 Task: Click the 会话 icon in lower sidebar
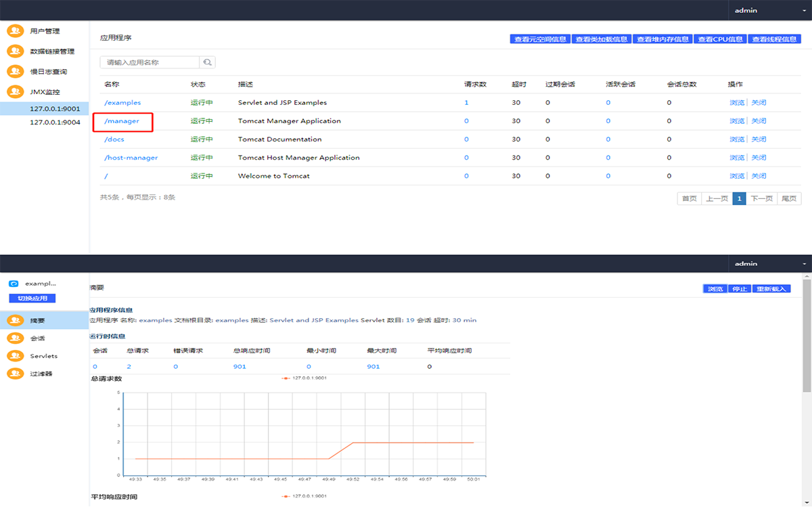click(x=15, y=338)
